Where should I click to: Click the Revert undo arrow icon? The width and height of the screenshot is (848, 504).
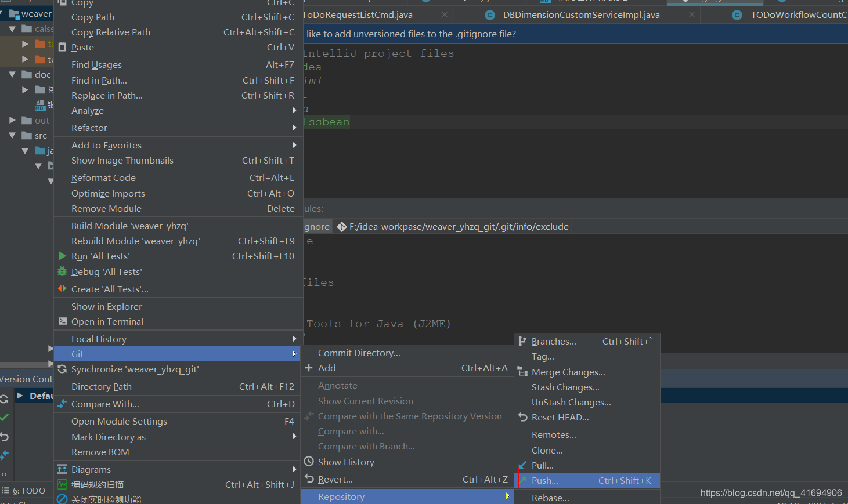pos(309,479)
